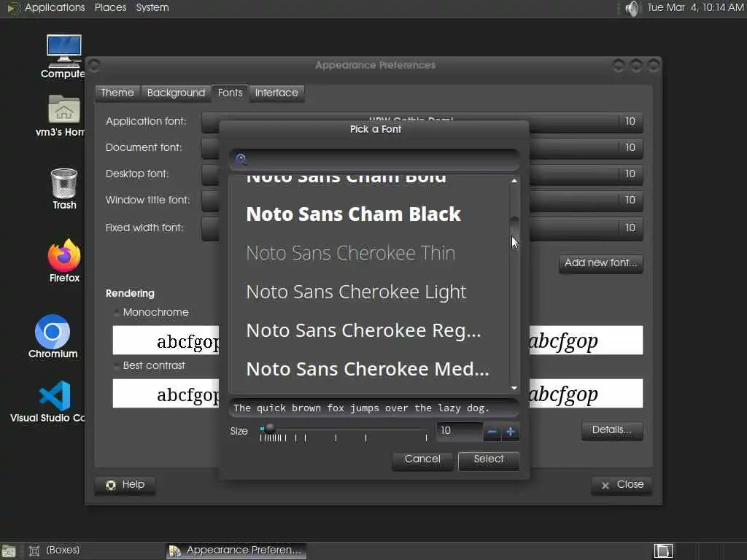Click the Window title font size 10 button
The width and height of the screenshot is (747, 560).
pyautogui.click(x=630, y=200)
